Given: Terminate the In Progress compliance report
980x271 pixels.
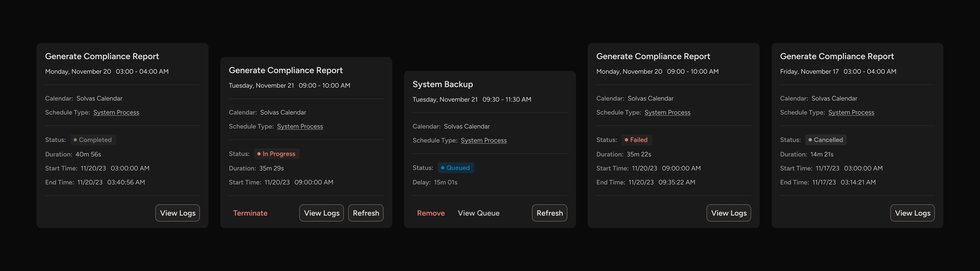Looking at the screenshot, I should pyautogui.click(x=250, y=213).
